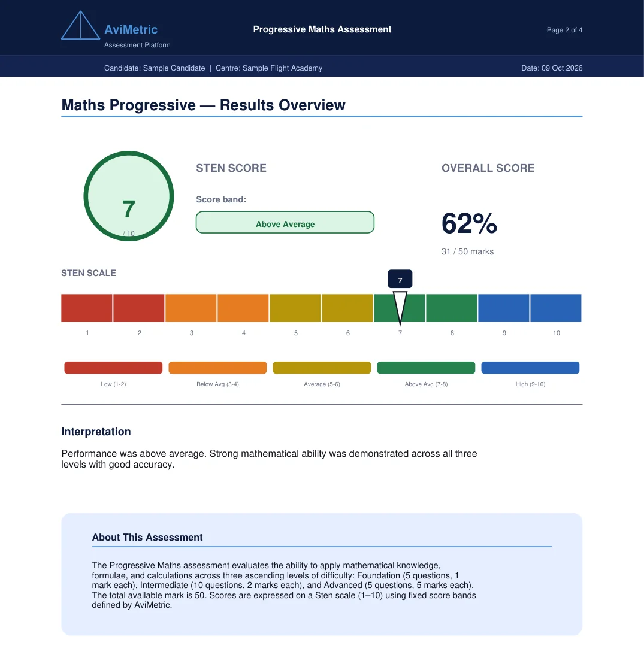The width and height of the screenshot is (644, 658).
Task: Click the 'Page 2 of 4' indicator
Action: 564,30
